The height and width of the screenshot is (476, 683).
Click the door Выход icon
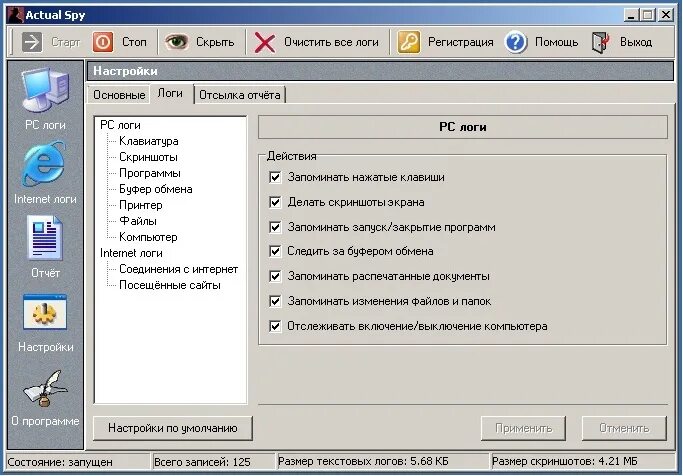click(x=601, y=42)
